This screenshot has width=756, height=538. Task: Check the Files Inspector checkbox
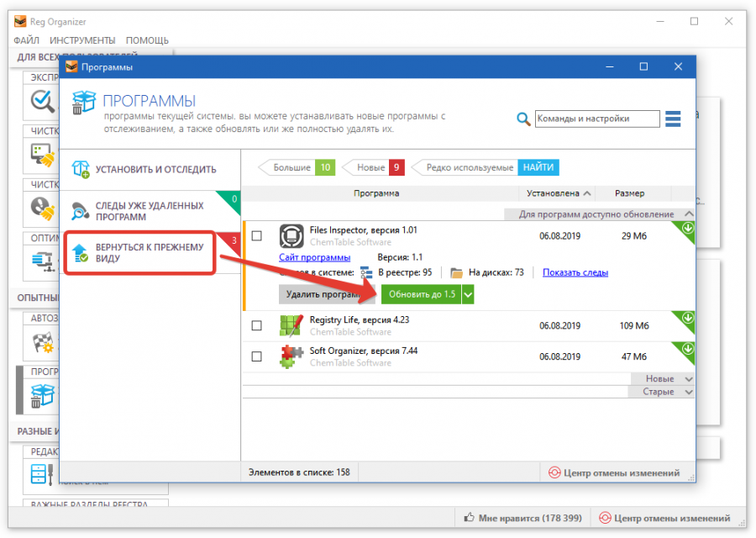click(x=257, y=236)
